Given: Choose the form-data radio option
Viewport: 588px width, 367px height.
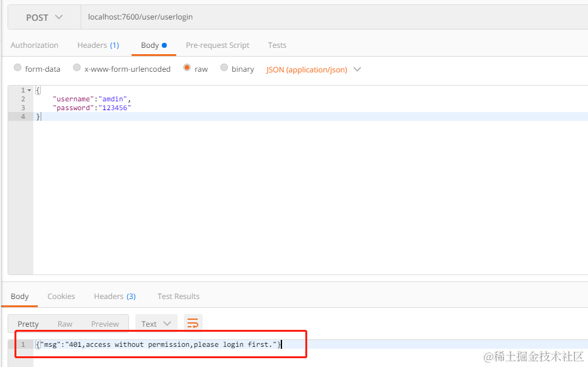Looking at the screenshot, I should [18, 67].
